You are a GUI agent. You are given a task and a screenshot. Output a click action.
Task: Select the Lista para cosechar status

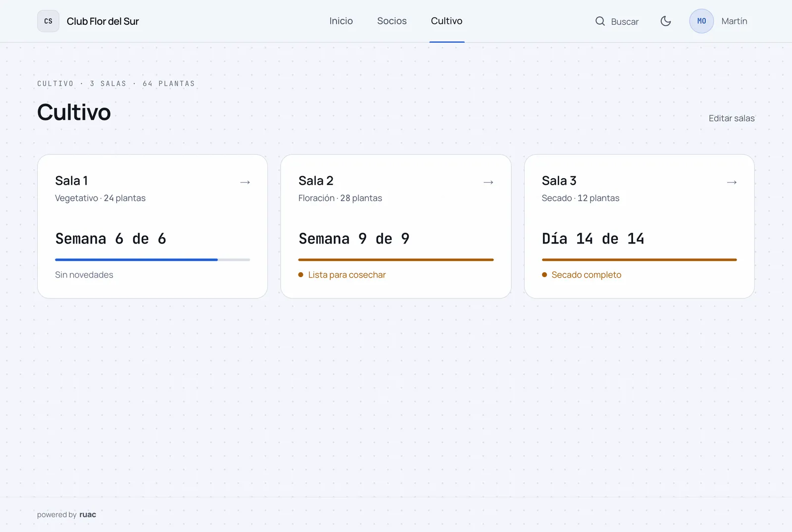click(x=342, y=275)
